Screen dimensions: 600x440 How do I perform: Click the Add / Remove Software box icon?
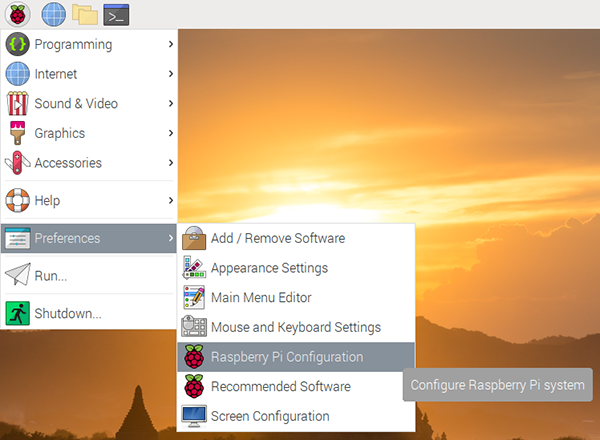194,238
